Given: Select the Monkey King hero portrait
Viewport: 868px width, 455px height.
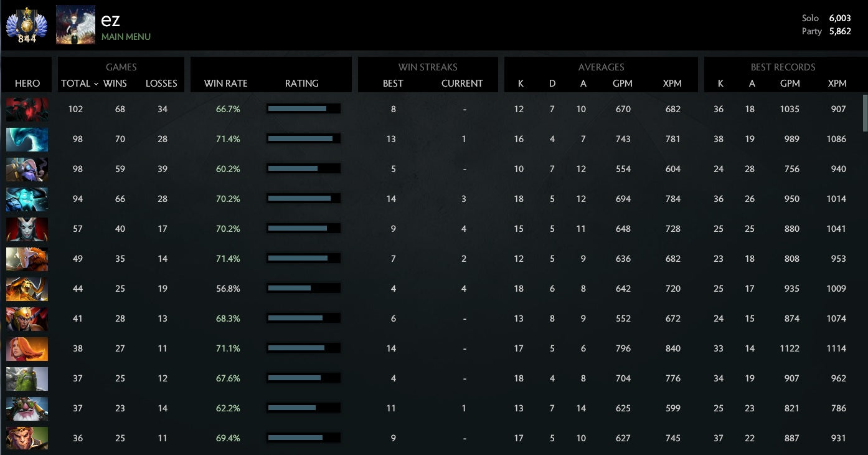Looking at the screenshot, I should click(x=27, y=438).
